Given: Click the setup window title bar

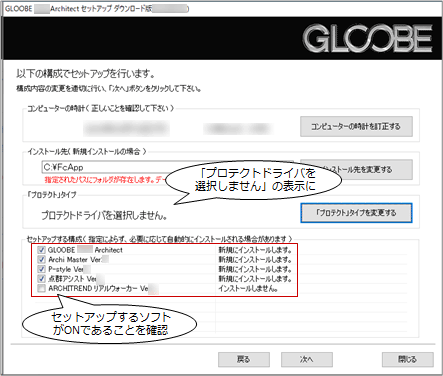Looking at the screenshot, I should click(221, 9).
